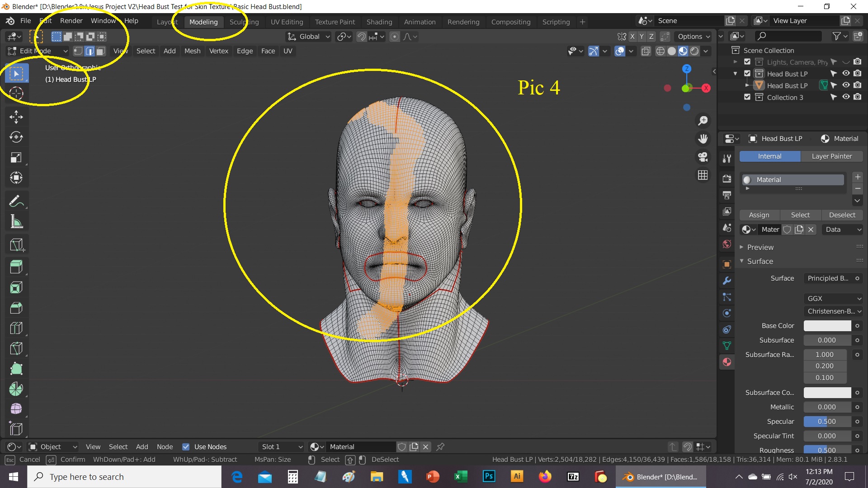
Task: Switch to the UV Editing workspace tab
Action: point(287,22)
